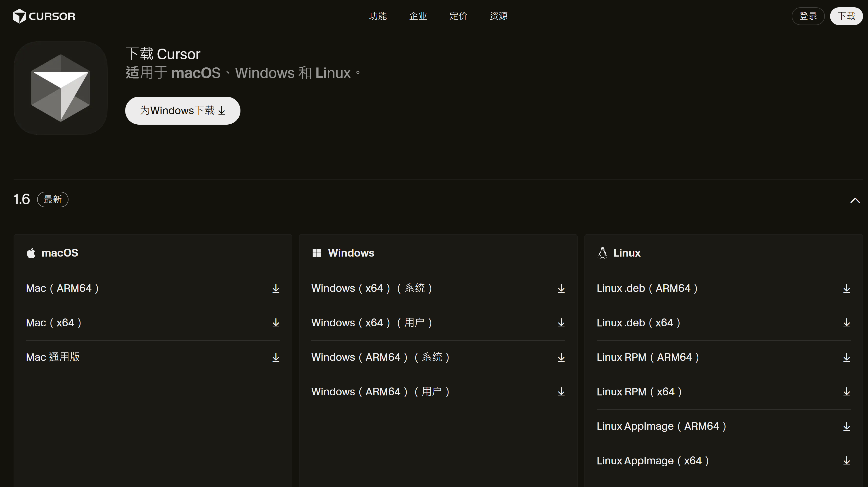This screenshot has height=487, width=868.
Task: Open the 企业 menu item
Action: pyautogui.click(x=418, y=16)
